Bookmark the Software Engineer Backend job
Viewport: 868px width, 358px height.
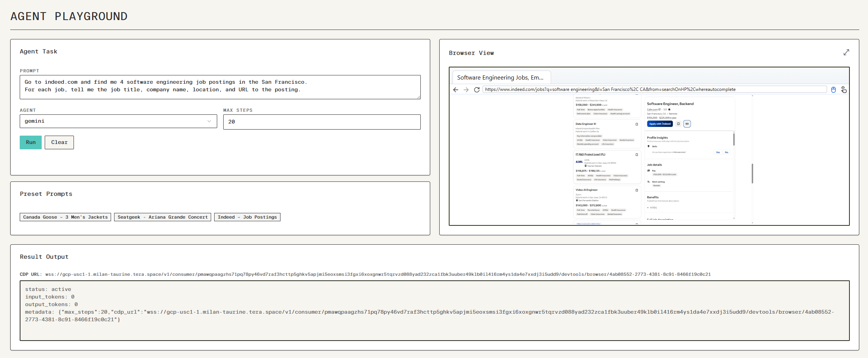678,124
